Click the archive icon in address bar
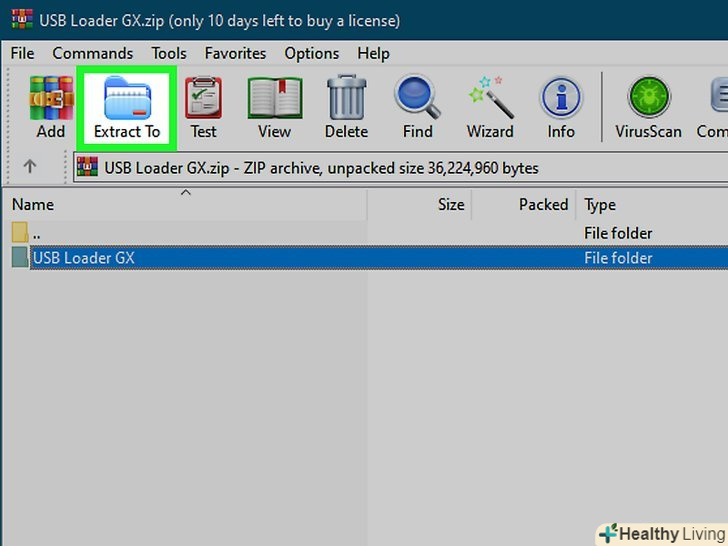Image resolution: width=728 pixels, height=546 pixels. (88, 167)
